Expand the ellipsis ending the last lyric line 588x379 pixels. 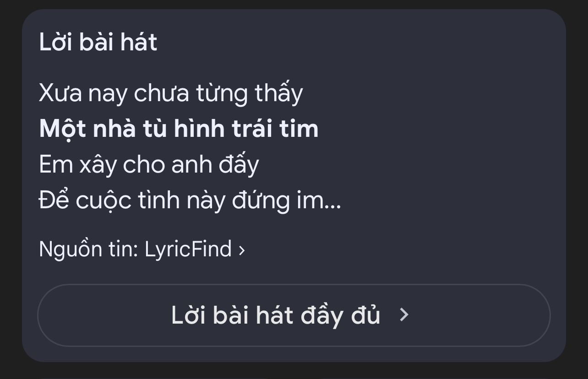[332, 201]
